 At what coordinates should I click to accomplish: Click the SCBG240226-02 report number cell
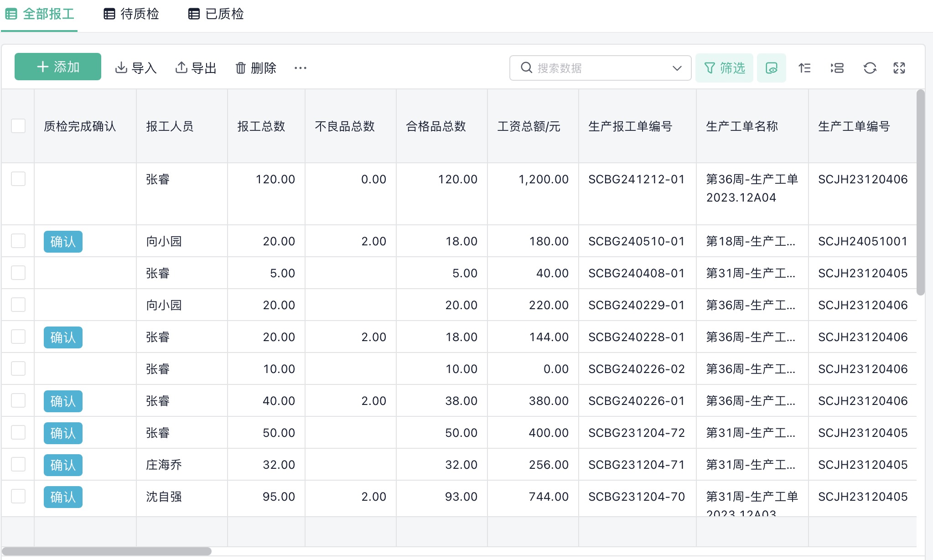point(637,369)
